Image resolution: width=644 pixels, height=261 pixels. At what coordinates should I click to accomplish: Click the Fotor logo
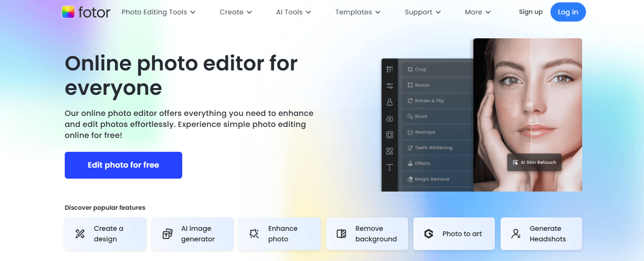(x=86, y=12)
